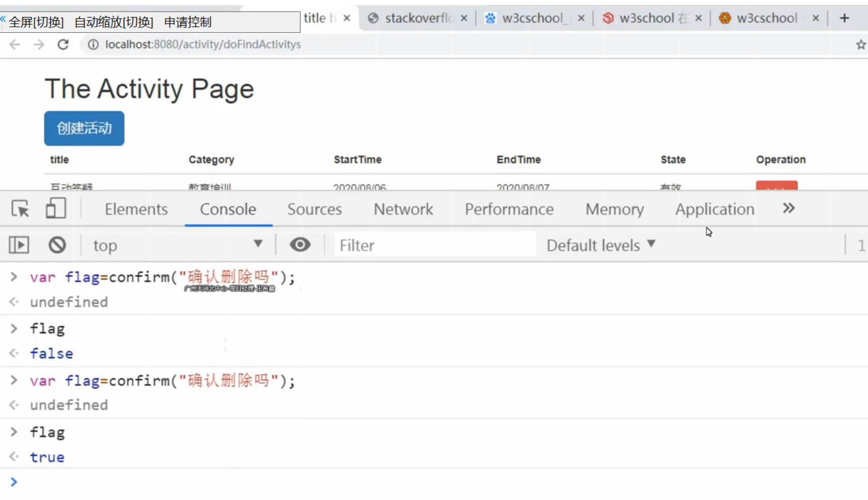Screen dimensions: 868x500
Task: Click the first var flag=confirm console entry
Action: pos(162,277)
